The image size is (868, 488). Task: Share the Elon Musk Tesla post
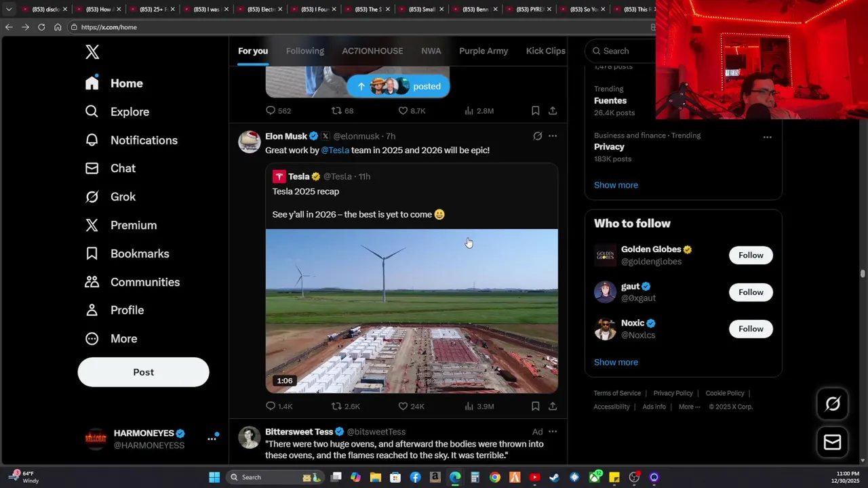[x=553, y=406]
